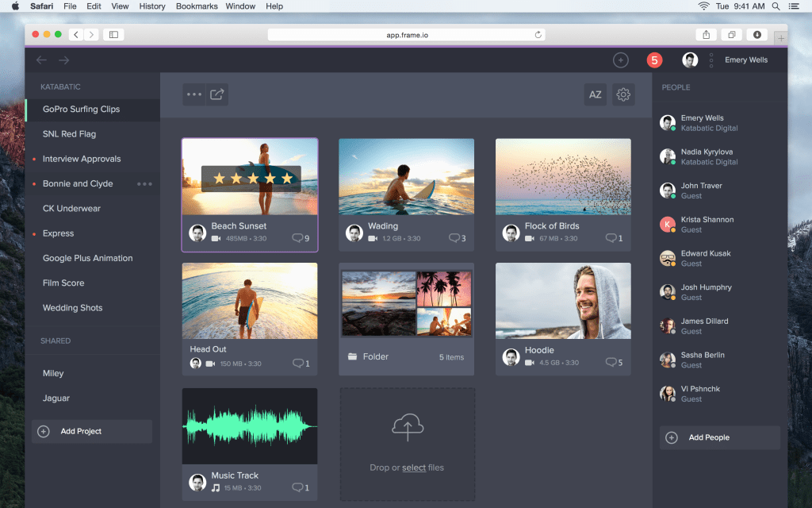Click five-star rating on Beach Sunset
This screenshot has height=508, width=812.
point(251,179)
